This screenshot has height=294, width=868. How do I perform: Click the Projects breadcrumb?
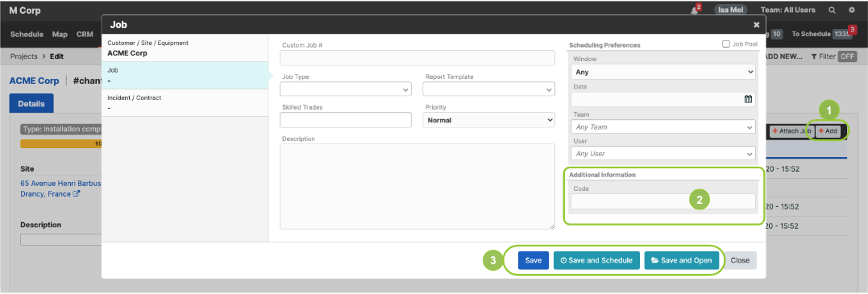click(24, 56)
